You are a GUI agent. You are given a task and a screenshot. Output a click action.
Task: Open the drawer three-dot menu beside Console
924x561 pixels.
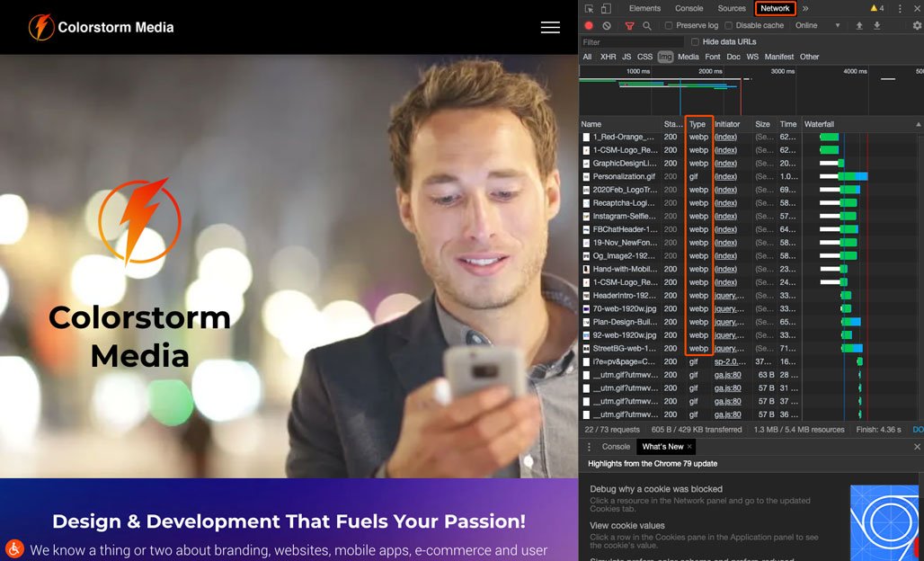[589, 447]
